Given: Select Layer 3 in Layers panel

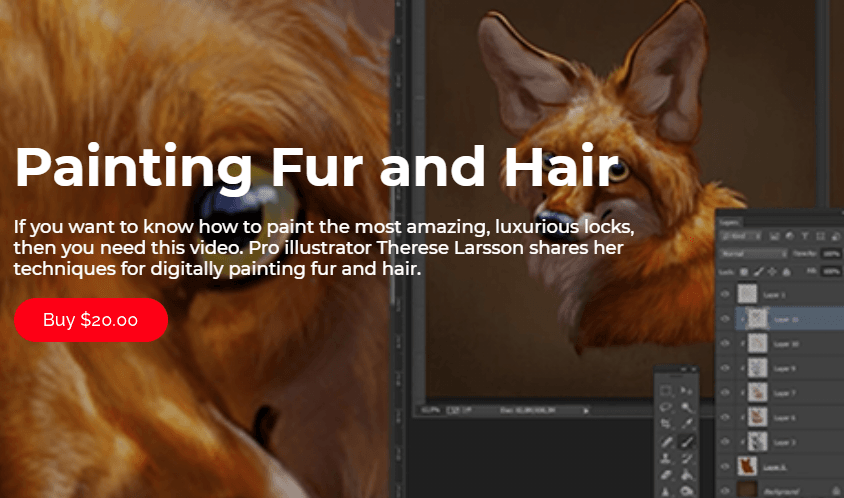Looking at the screenshot, I should click(780, 442).
